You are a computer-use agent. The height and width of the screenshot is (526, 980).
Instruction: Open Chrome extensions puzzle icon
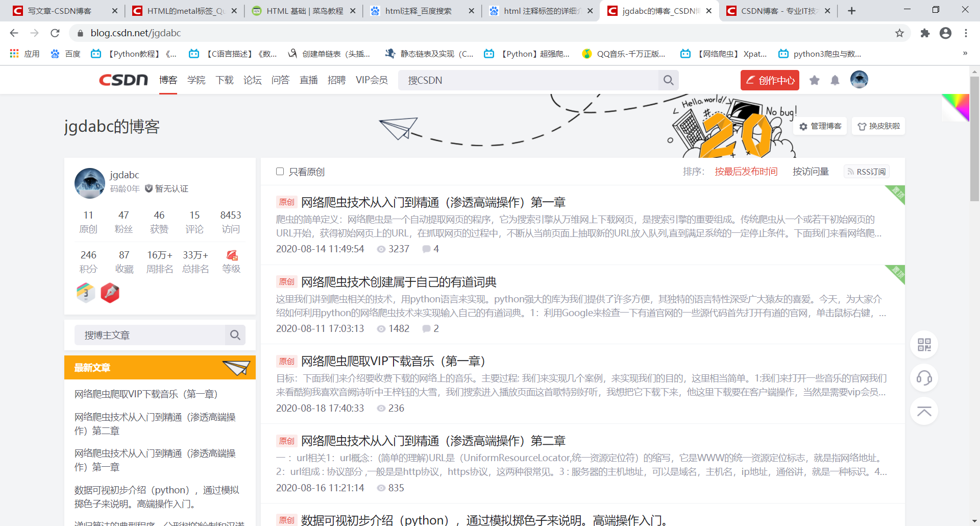coord(925,33)
